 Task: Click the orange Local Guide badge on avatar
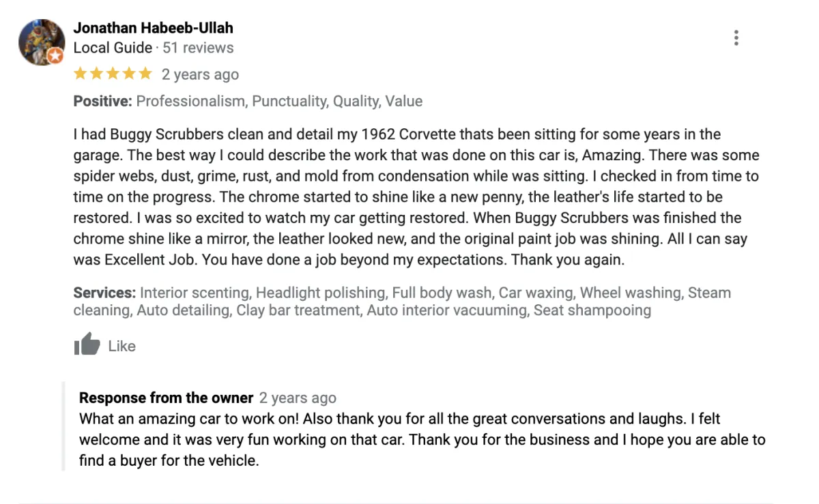(56, 56)
